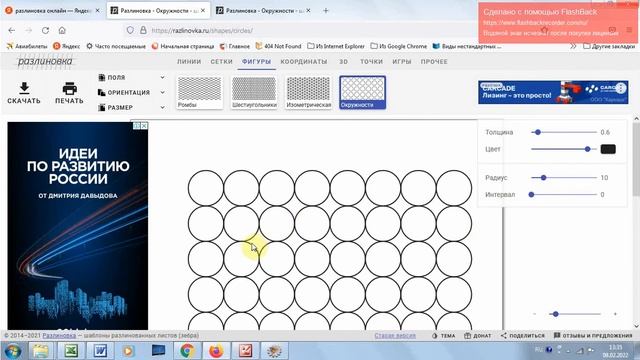The image size is (640, 360).
Task: Open the CARCADE banner options dots
Action: click(621, 88)
